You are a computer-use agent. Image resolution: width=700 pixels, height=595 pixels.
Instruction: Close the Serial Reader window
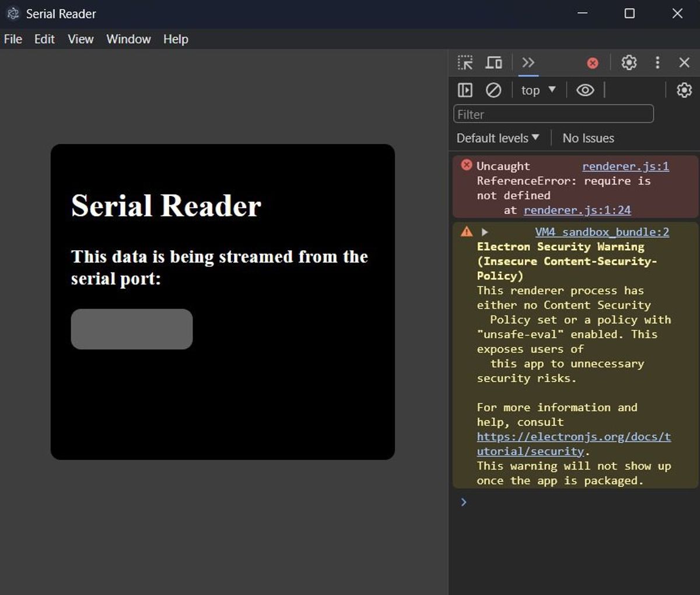677,13
